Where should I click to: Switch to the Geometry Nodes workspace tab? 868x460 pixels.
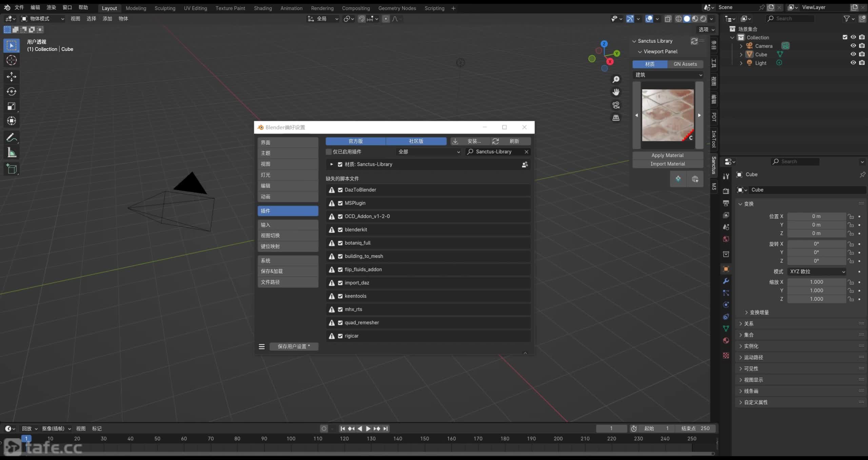[x=397, y=8]
